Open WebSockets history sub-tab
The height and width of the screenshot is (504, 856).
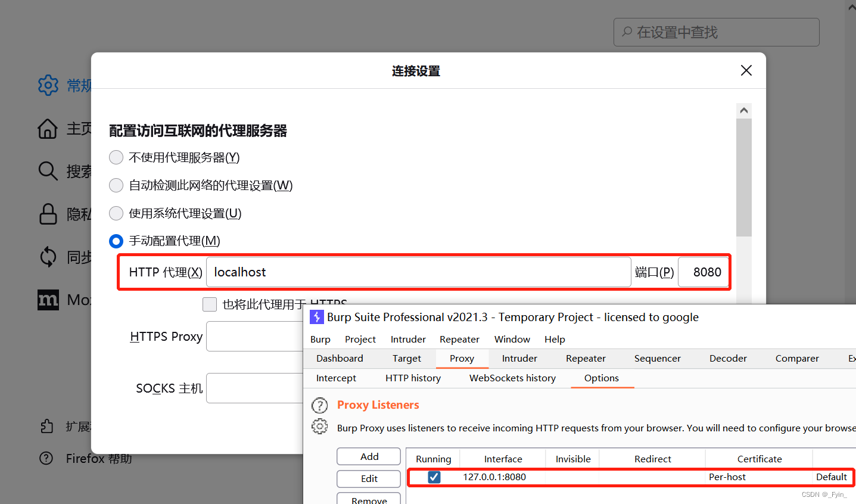[512, 378]
